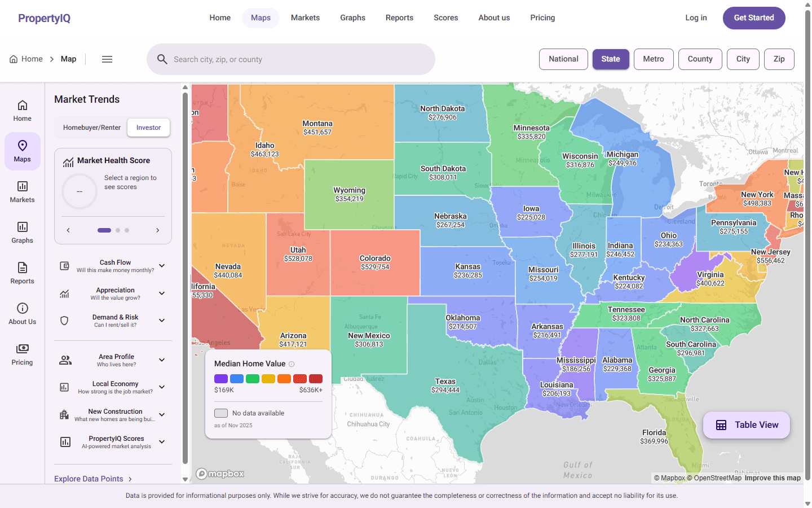This screenshot has width=812, height=508.
Task: Click the Mapbox logo on the map
Action: [x=220, y=474]
